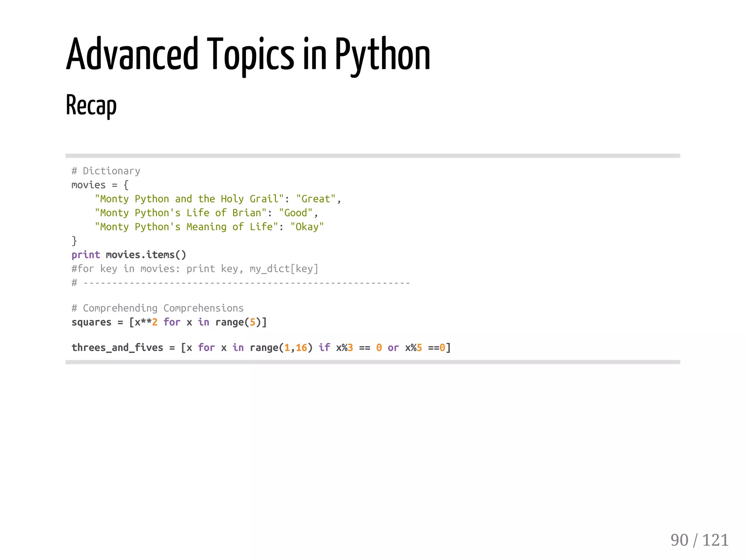Click the "Good" value string
This screenshot has width=746, height=560.
295,213
